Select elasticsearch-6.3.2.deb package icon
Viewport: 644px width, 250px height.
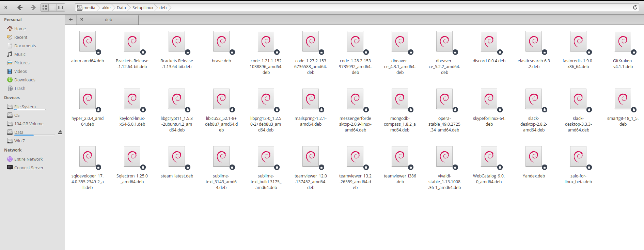click(534, 42)
